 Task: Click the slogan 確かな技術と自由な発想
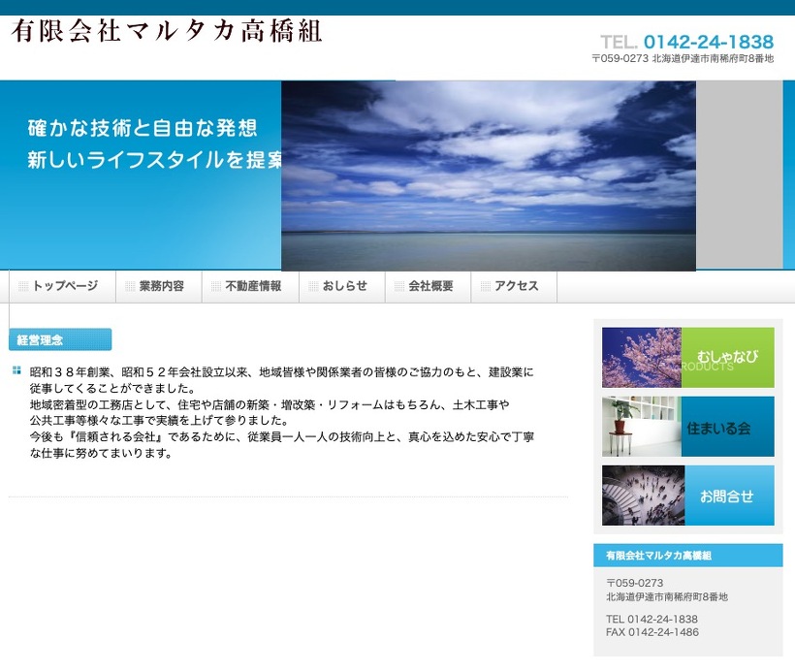pyautogui.click(x=142, y=128)
